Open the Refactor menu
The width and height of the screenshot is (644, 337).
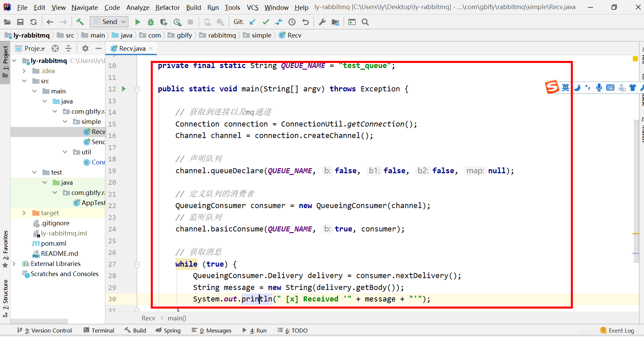[x=168, y=7]
